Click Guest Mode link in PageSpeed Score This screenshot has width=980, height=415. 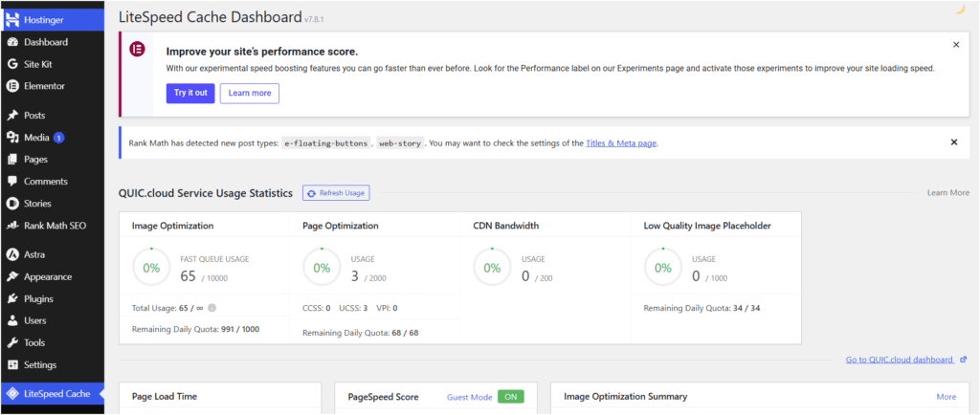[469, 397]
